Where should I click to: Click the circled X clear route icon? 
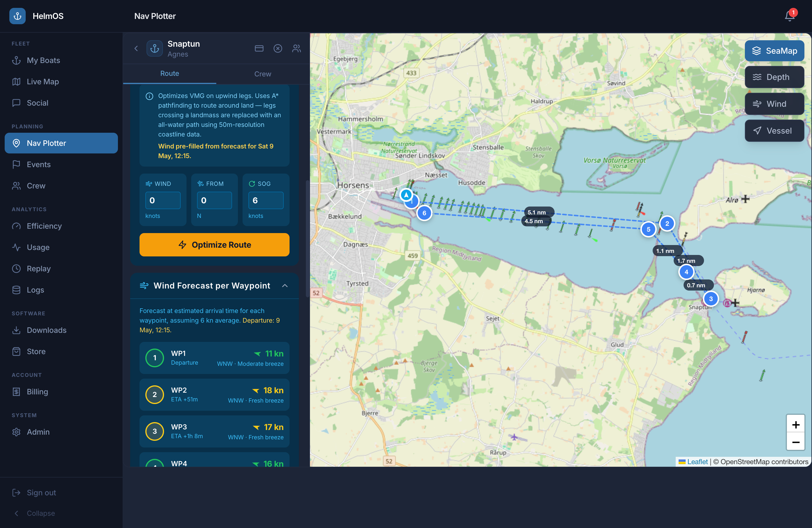tap(278, 48)
